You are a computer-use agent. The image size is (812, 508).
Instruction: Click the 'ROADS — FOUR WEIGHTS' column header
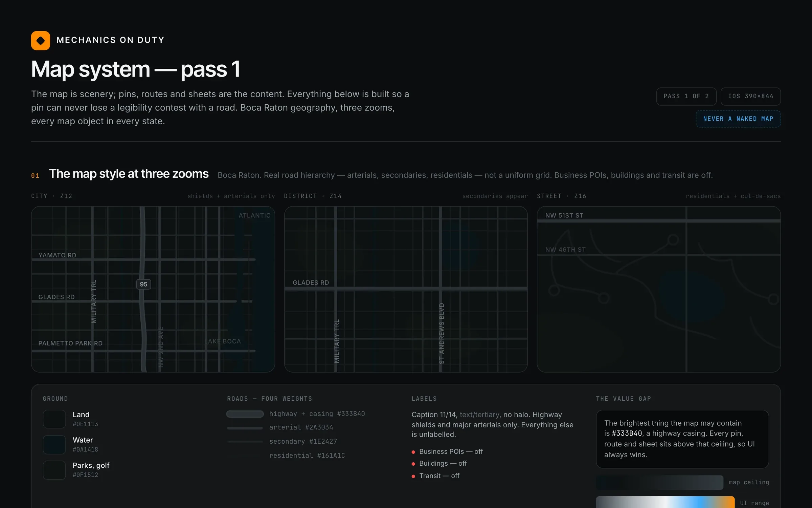(x=270, y=399)
